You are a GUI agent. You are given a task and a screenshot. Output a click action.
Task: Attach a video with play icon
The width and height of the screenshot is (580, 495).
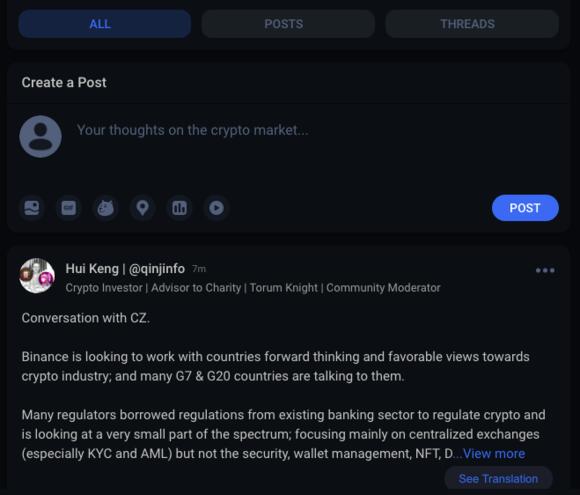tap(217, 208)
